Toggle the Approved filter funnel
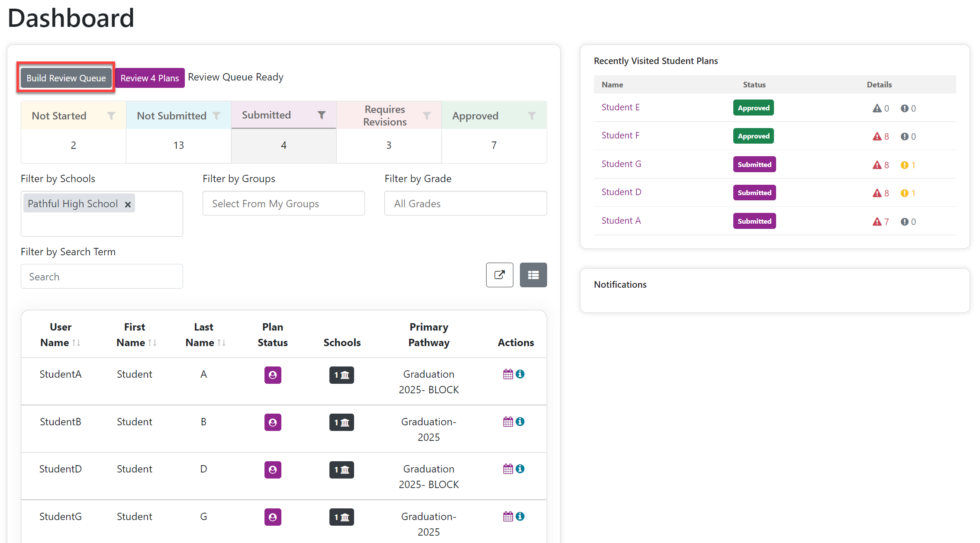 coord(532,116)
